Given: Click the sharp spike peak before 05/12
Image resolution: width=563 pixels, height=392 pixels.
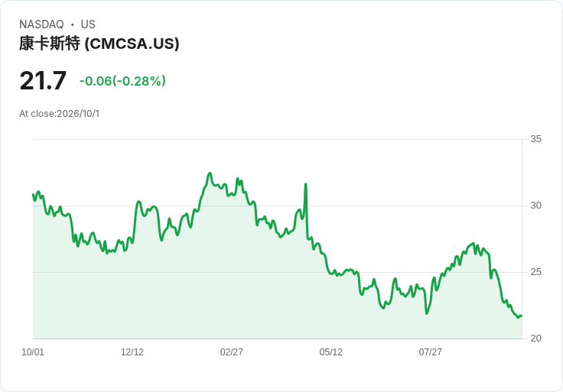Looking at the screenshot, I should [305, 184].
